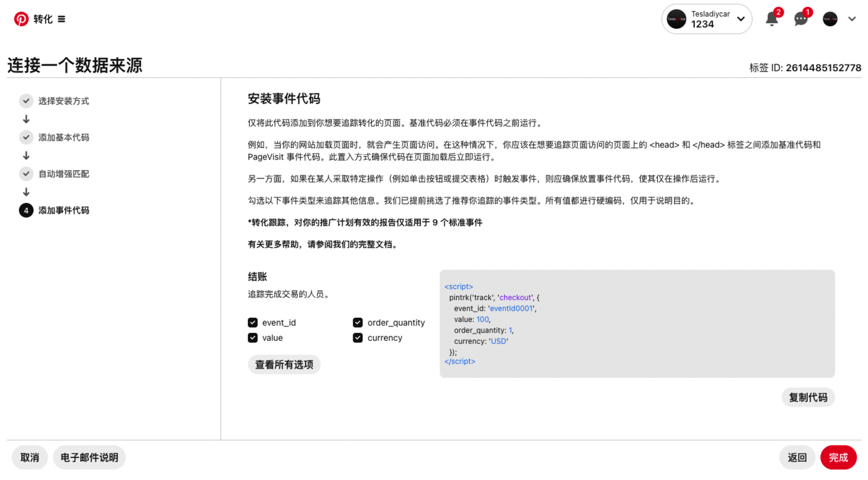Click 'eventId0001' value in code
The width and height of the screenshot is (868, 480).
(511, 308)
